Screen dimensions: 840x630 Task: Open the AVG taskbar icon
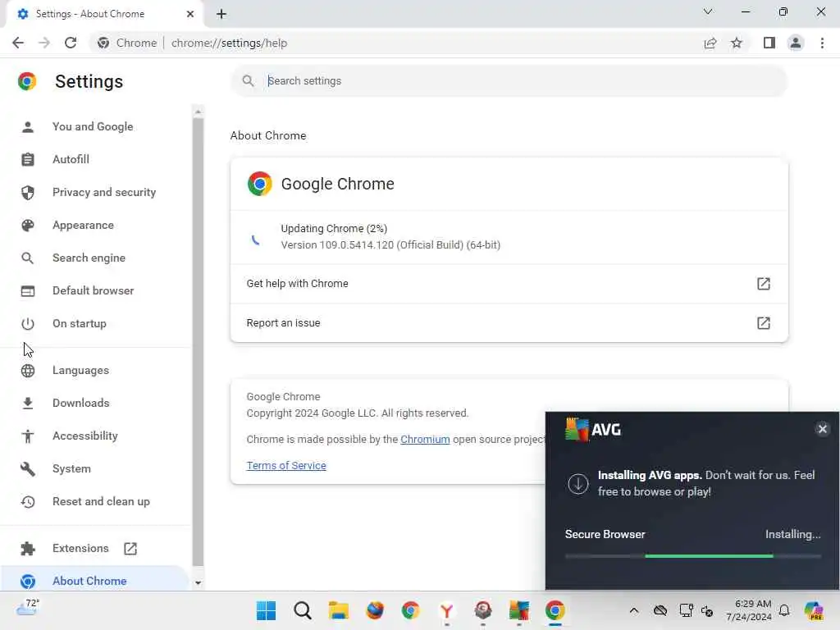(518, 610)
